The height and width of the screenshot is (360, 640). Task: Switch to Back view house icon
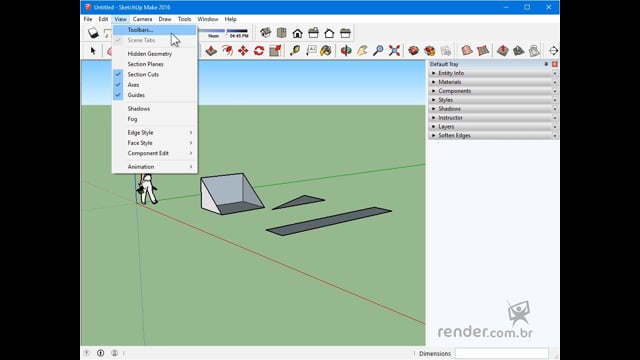coord(329,33)
